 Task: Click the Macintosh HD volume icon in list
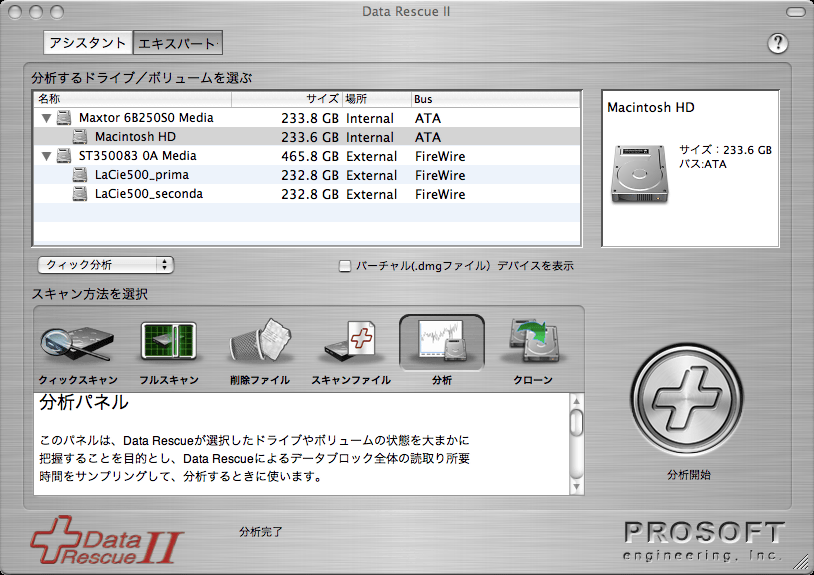point(80,137)
